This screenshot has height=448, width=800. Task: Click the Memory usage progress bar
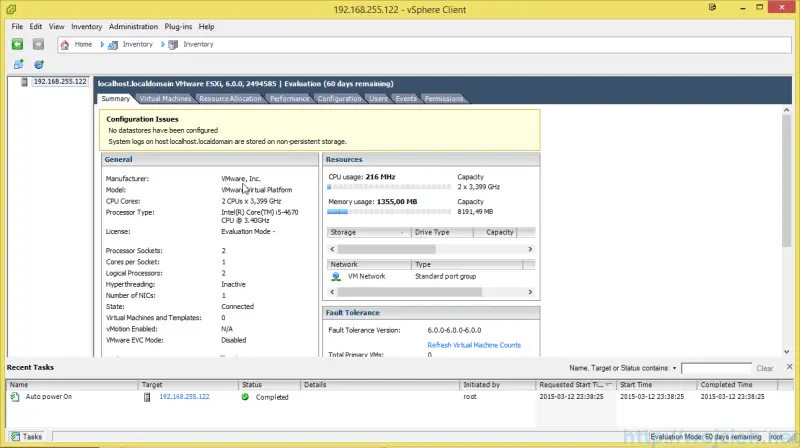click(x=389, y=212)
